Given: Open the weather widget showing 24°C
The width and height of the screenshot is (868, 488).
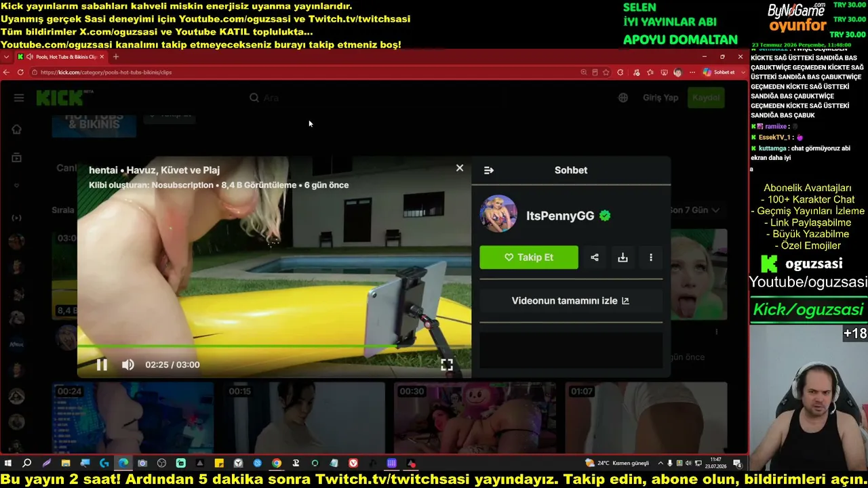Looking at the screenshot, I should [x=617, y=464].
